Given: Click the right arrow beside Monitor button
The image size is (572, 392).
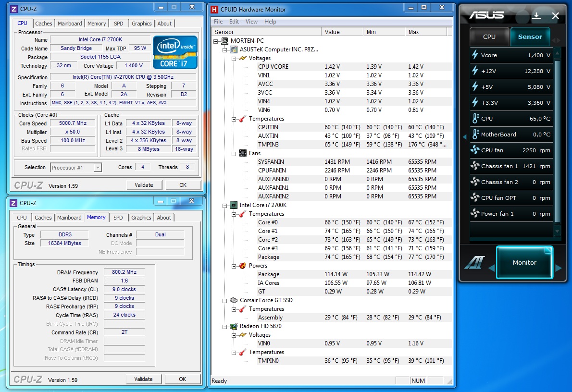Looking at the screenshot, I should pos(559,268).
